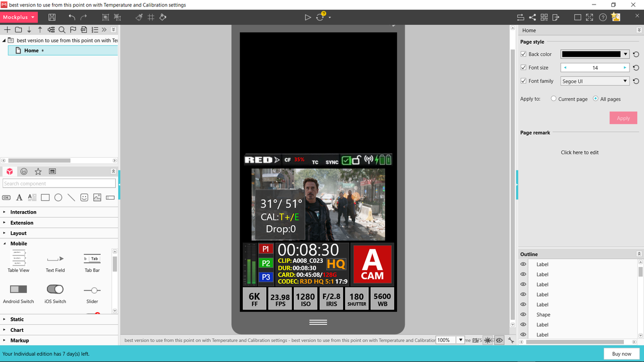
Task: Select the All pages radio option
Action: click(596, 99)
